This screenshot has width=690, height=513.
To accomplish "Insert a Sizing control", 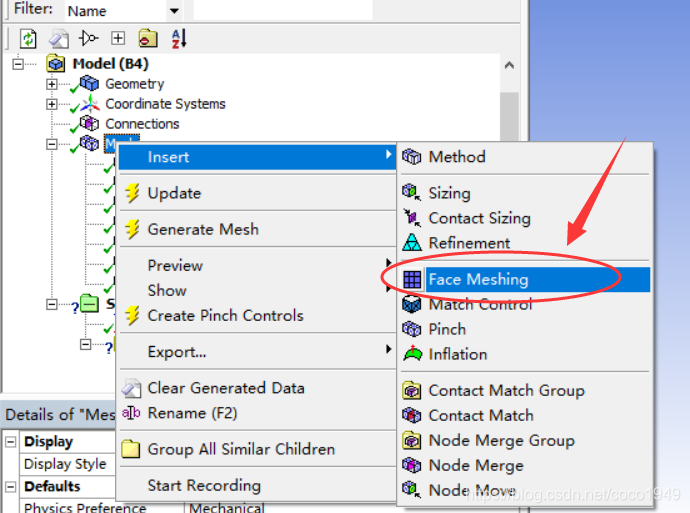I will point(525,193).
